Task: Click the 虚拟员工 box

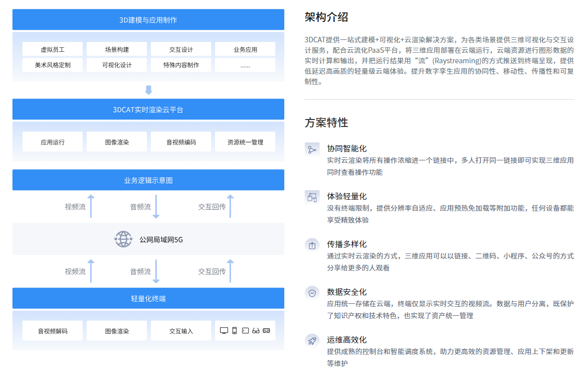Action: click(x=52, y=49)
